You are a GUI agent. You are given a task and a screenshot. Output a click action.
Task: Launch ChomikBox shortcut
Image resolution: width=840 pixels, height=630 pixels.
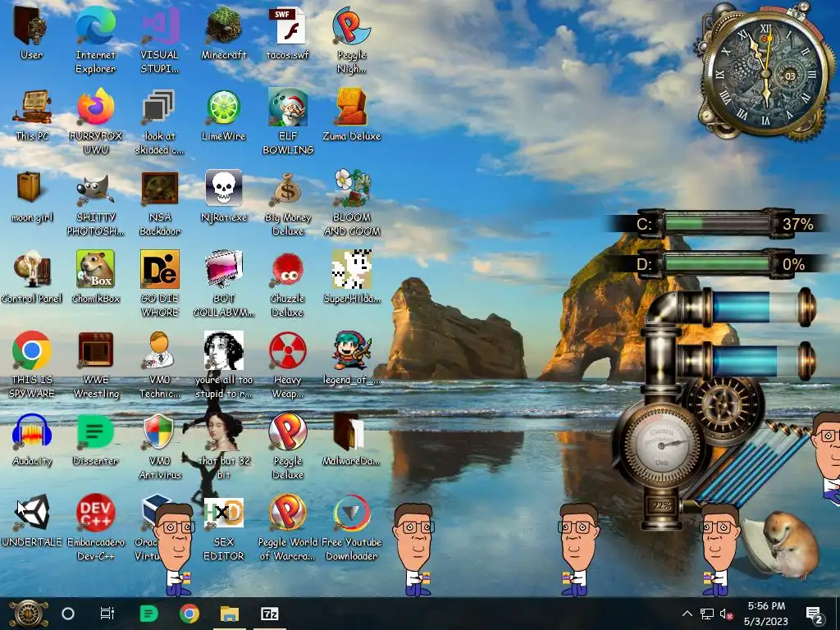[x=95, y=276]
